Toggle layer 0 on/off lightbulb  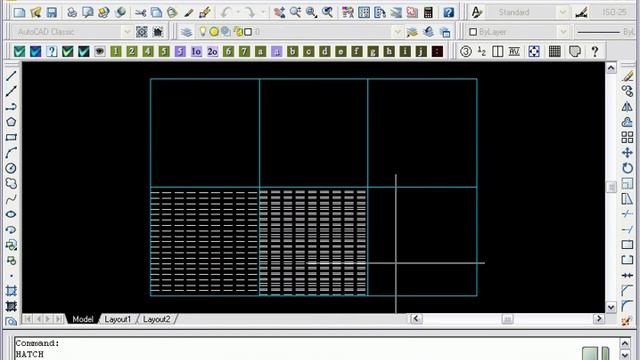coord(202,32)
